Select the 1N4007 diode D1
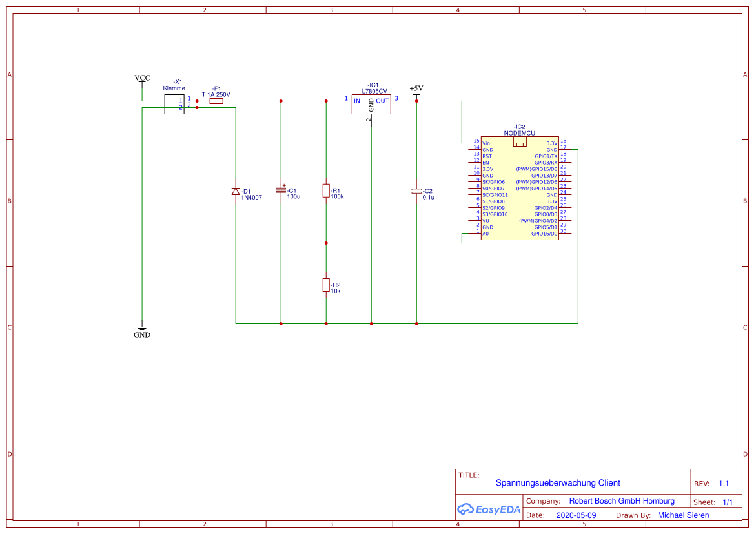The image size is (756, 534). pyautogui.click(x=235, y=192)
